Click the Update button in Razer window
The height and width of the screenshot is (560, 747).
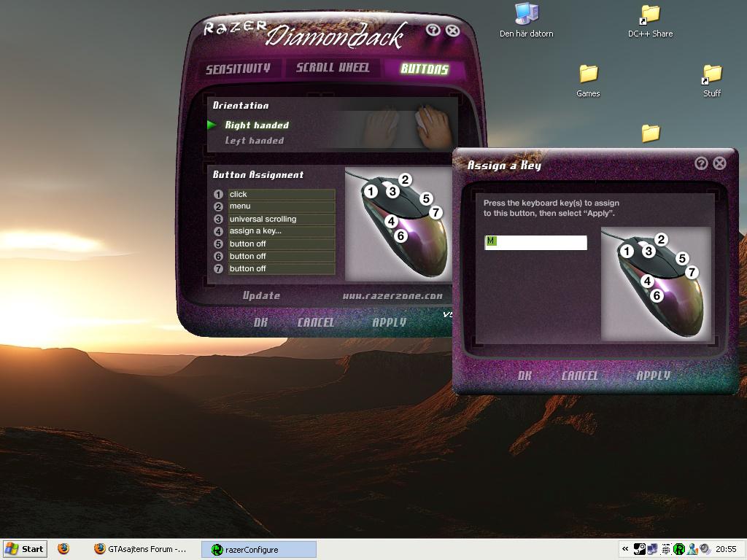click(261, 296)
